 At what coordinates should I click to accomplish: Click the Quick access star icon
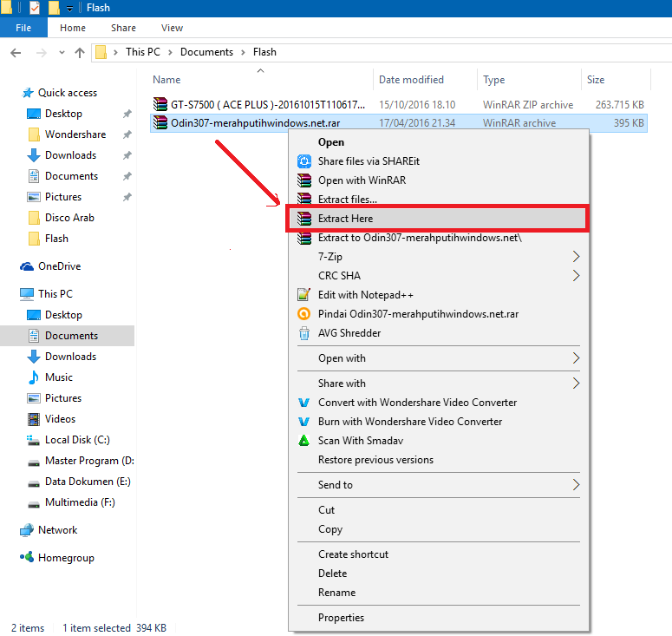28,93
